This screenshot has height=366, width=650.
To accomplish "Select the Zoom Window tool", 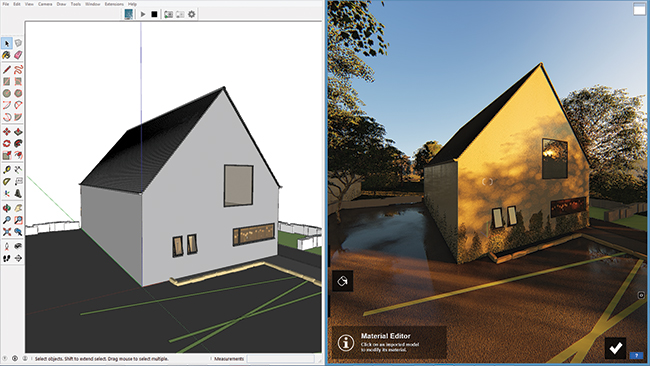I will [18, 220].
